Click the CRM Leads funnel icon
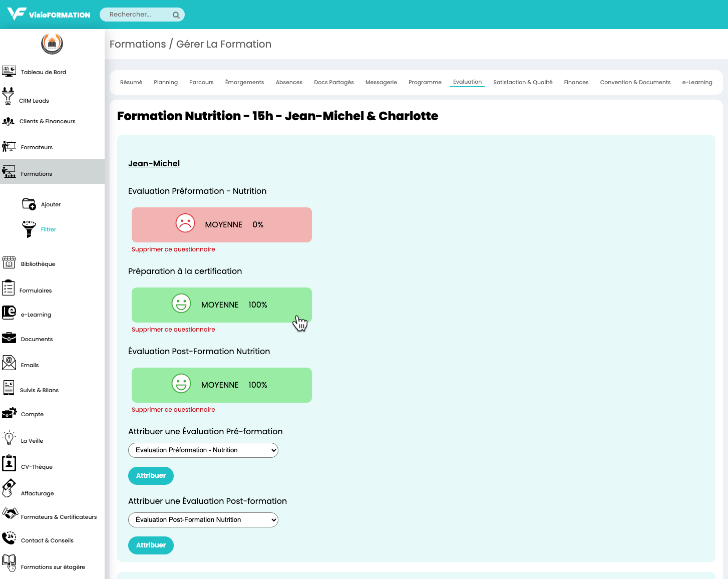This screenshot has width=728, height=579. tap(8, 96)
